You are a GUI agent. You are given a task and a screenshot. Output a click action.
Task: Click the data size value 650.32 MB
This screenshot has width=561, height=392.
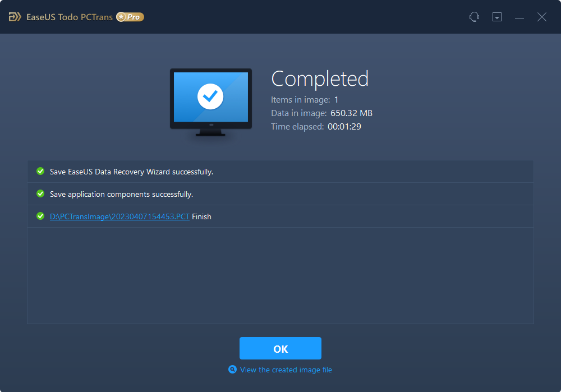click(x=351, y=113)
